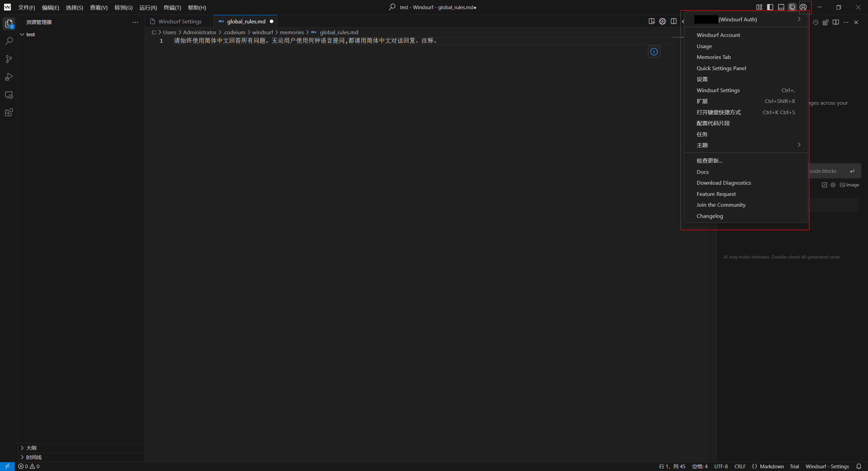This screenshot has height=471, width=868.
Task: Switch to the Windsurf Settings tab
Action: click(180, 21)
